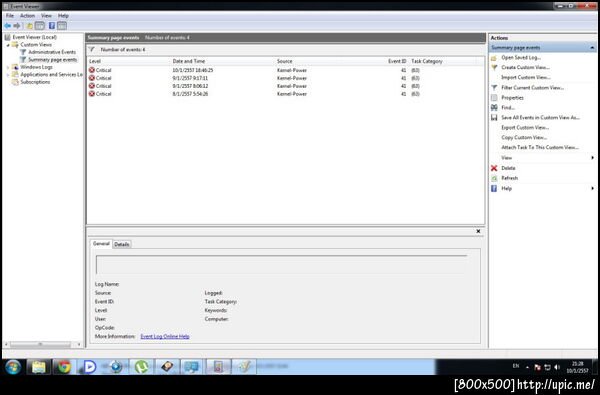Viewport: 600px width, 395px height.
Task: Click the Up one level folder icon
Action: click(x=29, y=26)
